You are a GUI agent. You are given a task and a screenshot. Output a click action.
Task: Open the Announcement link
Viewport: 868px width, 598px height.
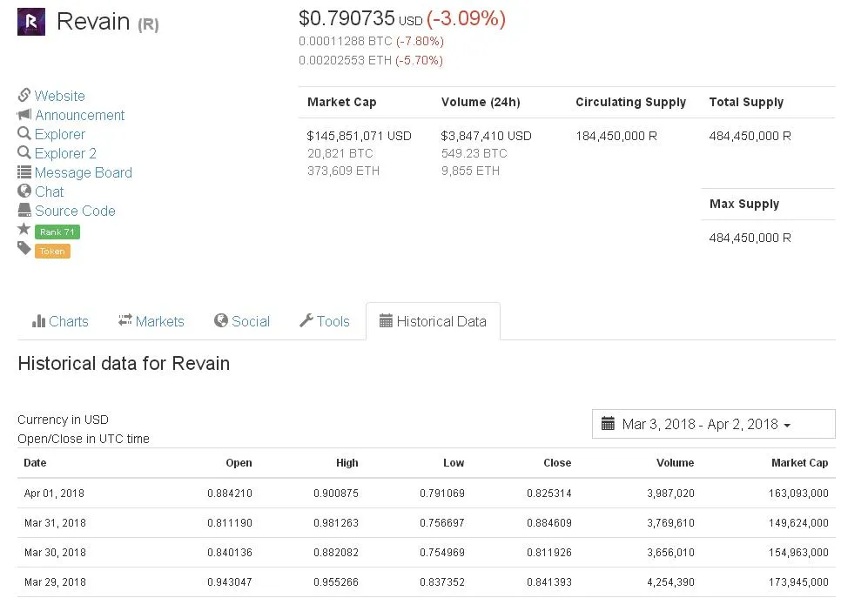coord(80,115)
